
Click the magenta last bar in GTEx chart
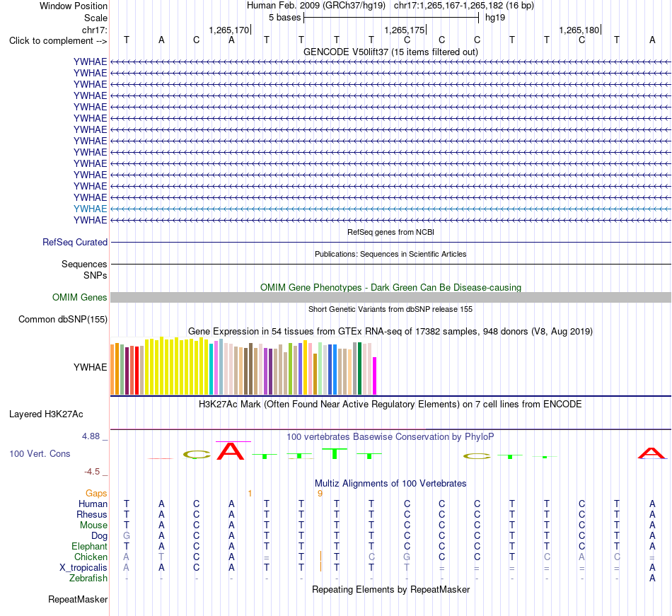[x=375, y=376]
